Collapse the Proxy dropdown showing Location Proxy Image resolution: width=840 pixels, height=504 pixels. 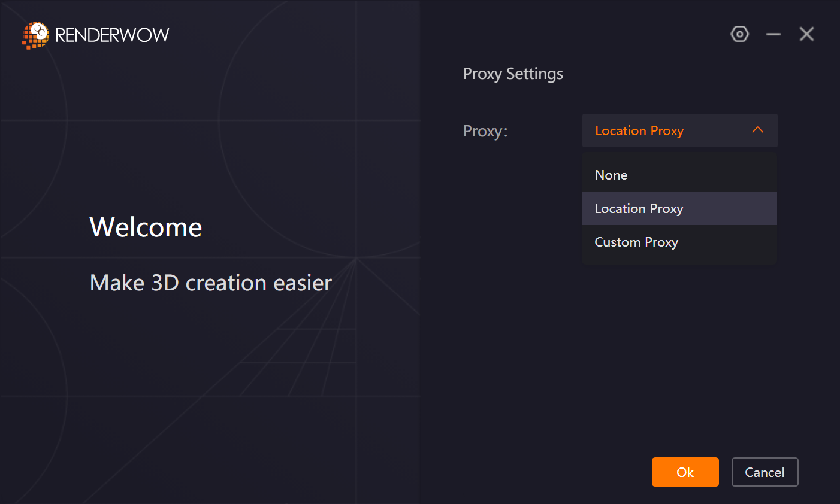click(x=680, y=130)
